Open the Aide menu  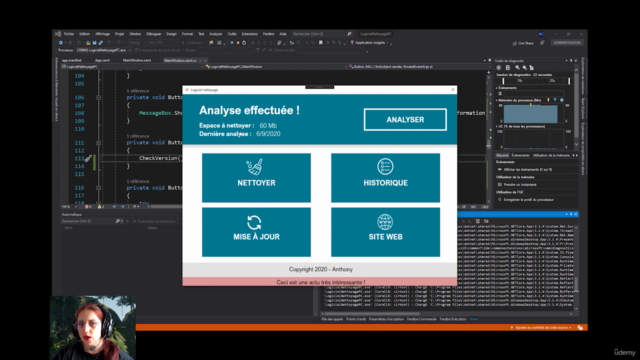[283, 34]
